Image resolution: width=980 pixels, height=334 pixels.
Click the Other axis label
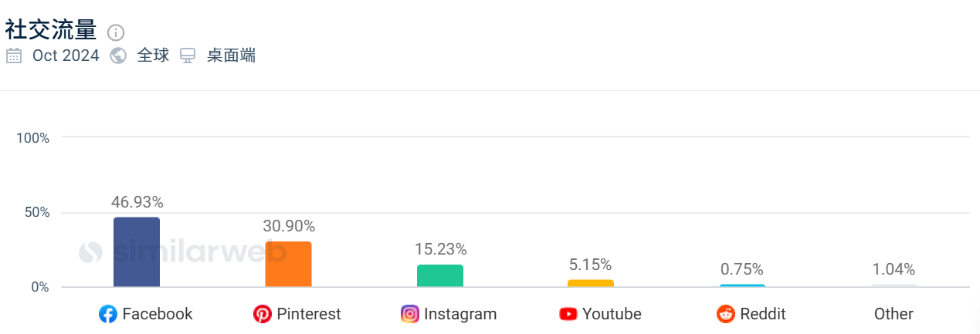pyautogui.click(x=894, y=314)
